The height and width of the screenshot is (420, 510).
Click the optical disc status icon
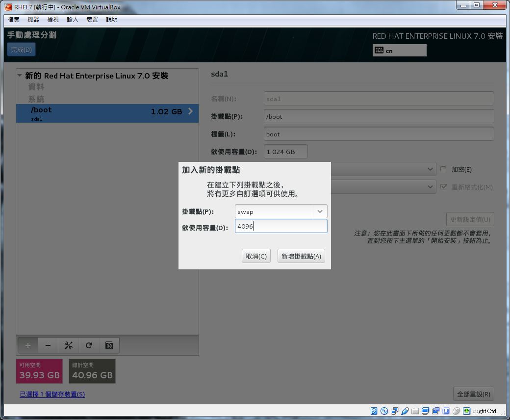[384, 411]
